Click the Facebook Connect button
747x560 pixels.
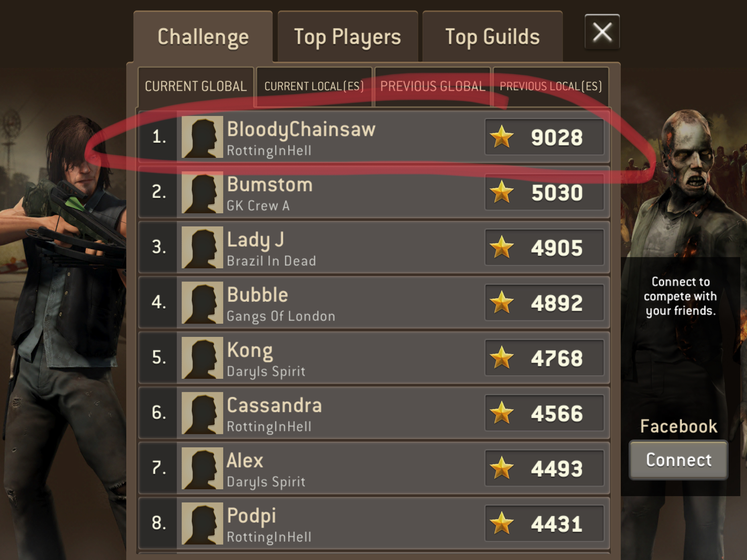[678, 460]
